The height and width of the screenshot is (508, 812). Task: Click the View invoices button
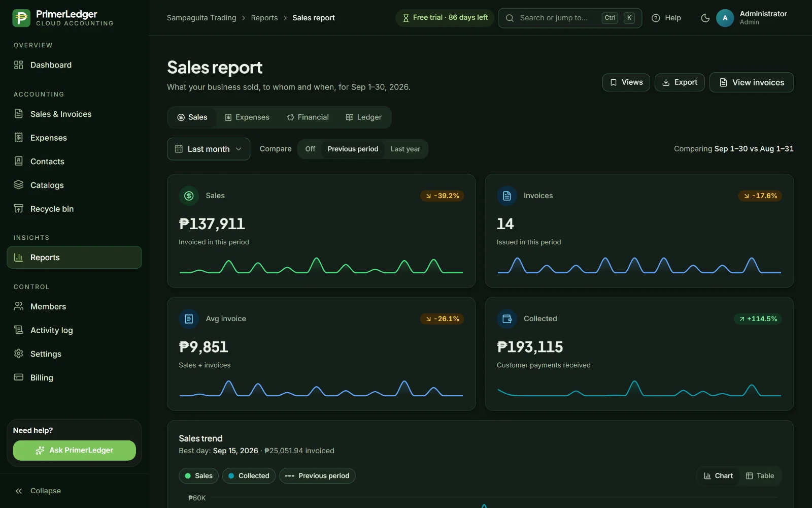pos(752,82)
